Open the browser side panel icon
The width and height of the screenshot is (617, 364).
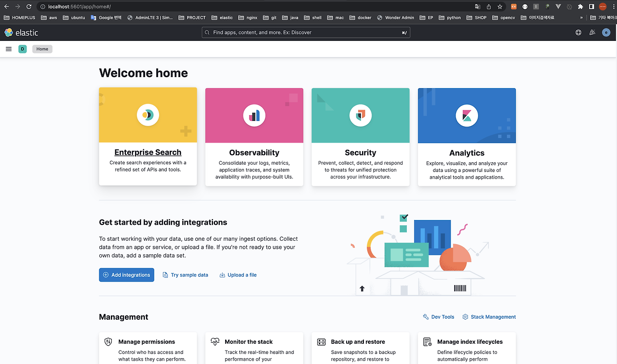click(591, 7)
